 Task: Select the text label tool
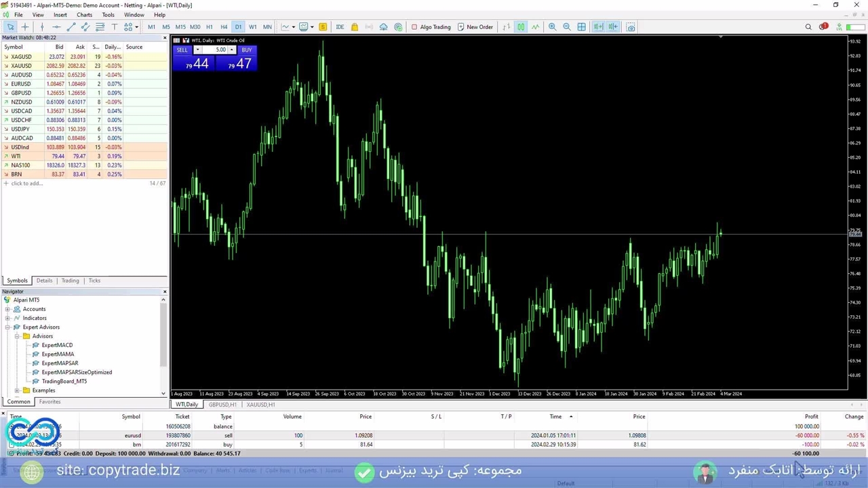(x=114, y=27)
